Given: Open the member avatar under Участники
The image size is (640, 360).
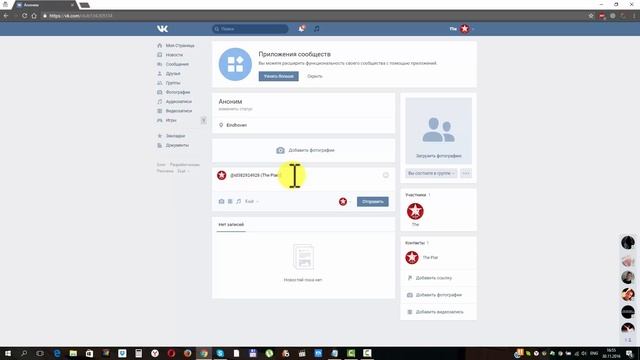Looking at the screenshot, I should 415,211.
